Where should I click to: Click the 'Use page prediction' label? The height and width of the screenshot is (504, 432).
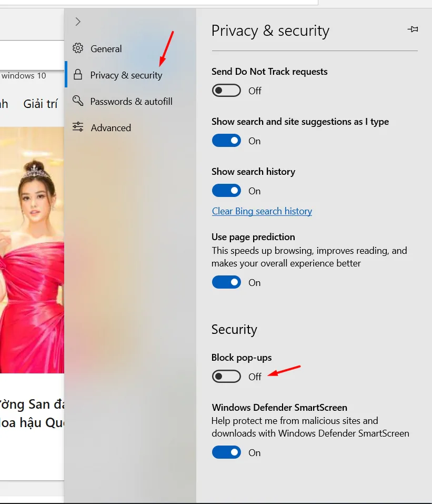click(253, 237)
